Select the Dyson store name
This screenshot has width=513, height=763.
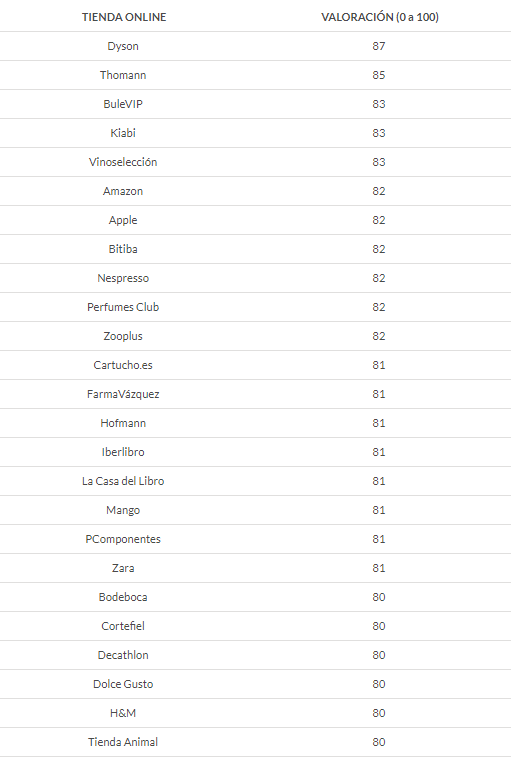(123, 46)
